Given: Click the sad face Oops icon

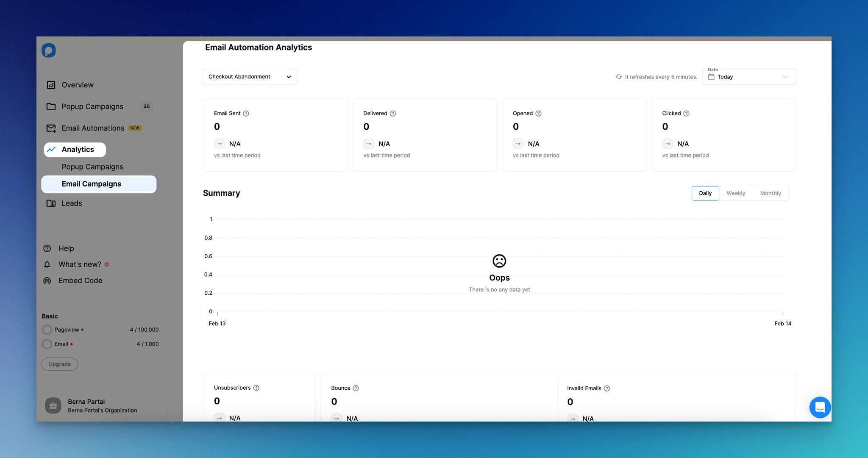Looking at the screenshot, I should coord(499,261).
